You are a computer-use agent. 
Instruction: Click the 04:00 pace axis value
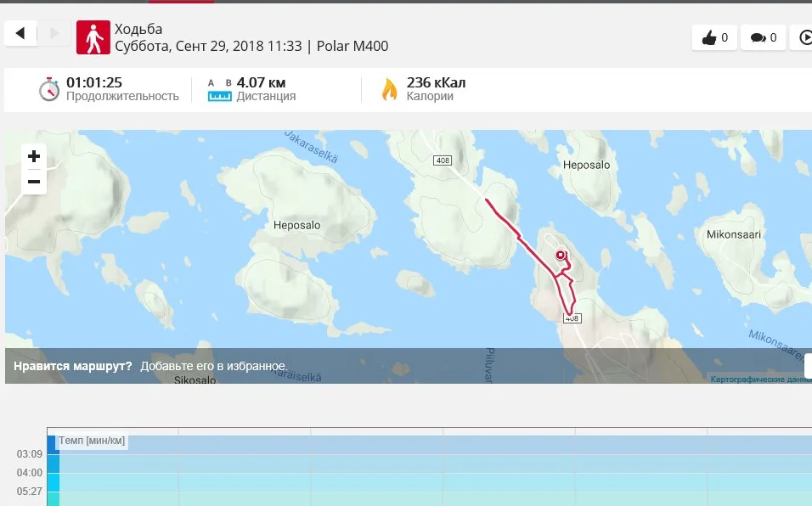(x=30, y=473)
